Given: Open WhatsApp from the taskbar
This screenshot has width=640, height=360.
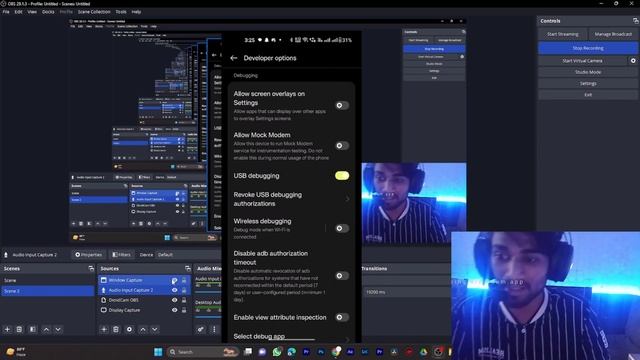Looking at the screenshot, I should pos(277,352).
